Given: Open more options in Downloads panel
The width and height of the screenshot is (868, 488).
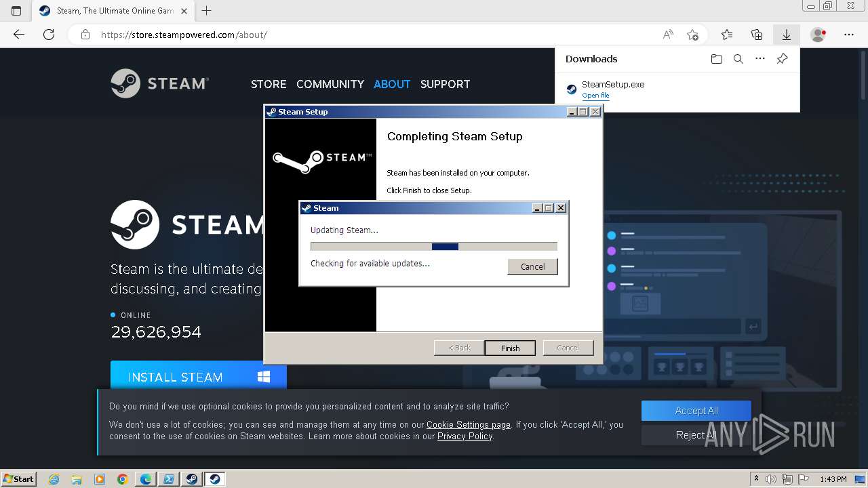Looking at the screenshot, I should click(760, 59).
